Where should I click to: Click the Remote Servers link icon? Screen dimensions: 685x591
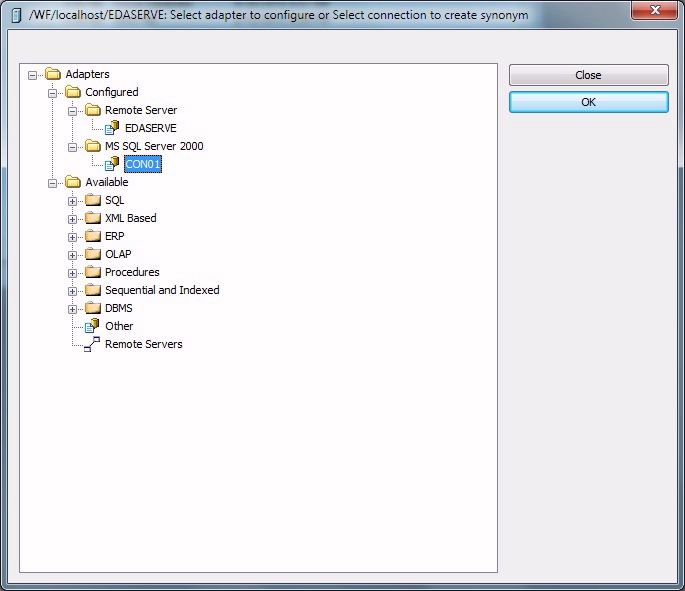tap(92, 344)
